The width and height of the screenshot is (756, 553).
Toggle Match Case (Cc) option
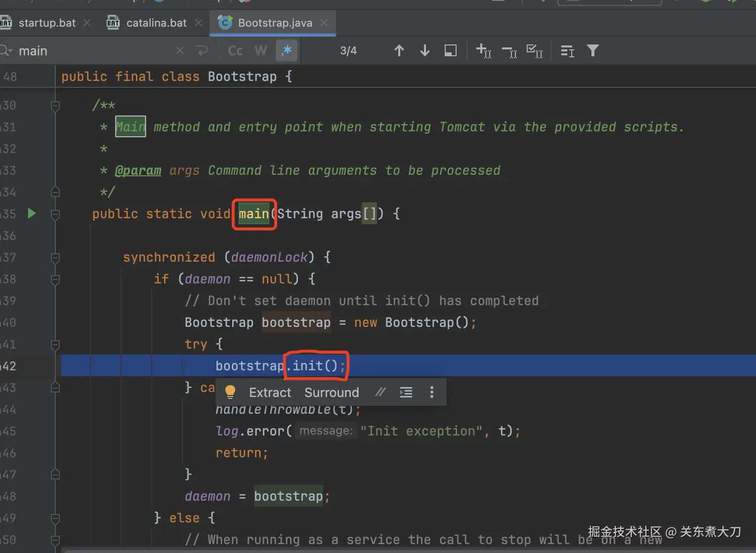(235, 50)
